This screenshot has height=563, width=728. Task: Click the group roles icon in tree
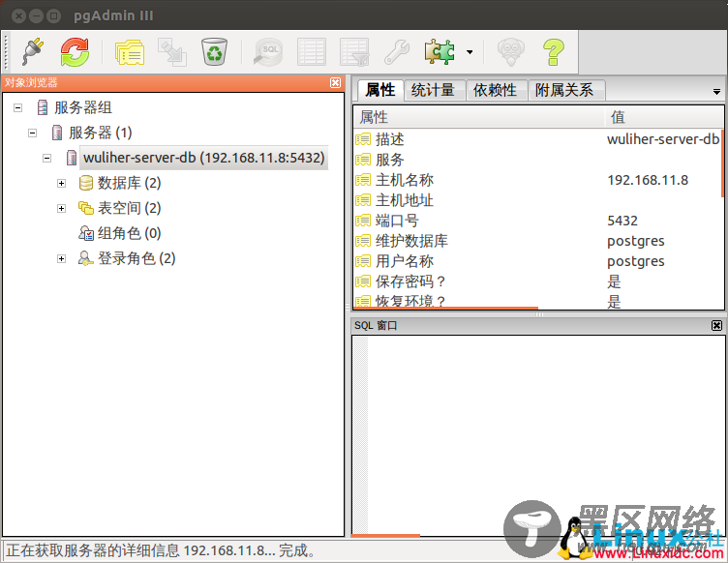pos(86,233)
